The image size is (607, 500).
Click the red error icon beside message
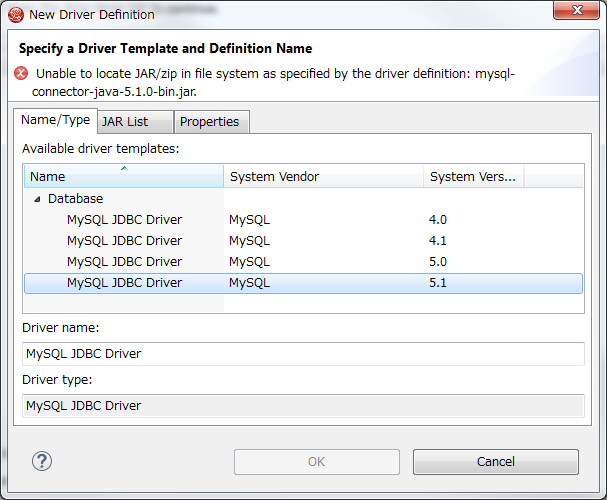[21, 73]
